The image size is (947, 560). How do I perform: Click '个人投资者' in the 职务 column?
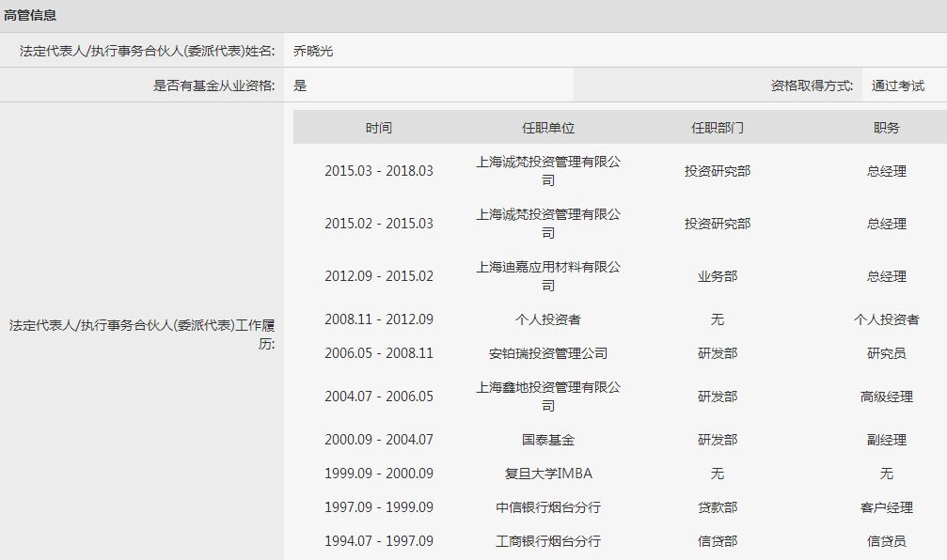point(886,319)
